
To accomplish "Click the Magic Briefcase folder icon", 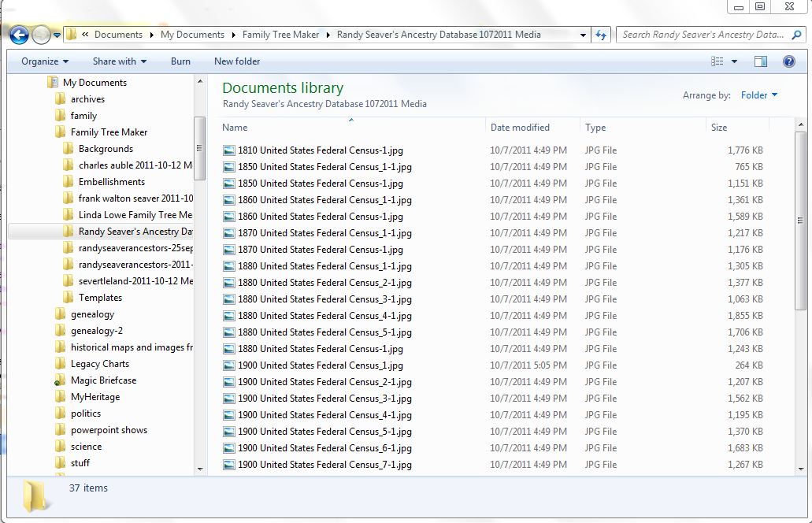I will [x=60, y=380].
